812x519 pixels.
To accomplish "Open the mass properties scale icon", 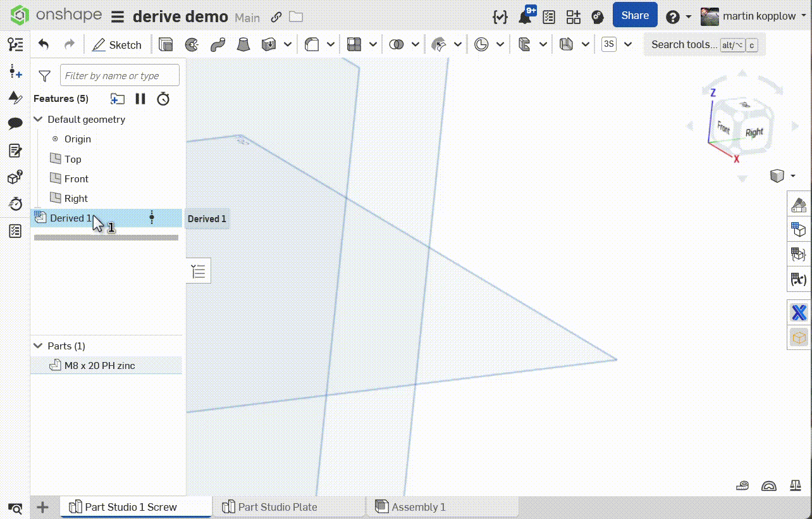I will [x=795, y=486].
